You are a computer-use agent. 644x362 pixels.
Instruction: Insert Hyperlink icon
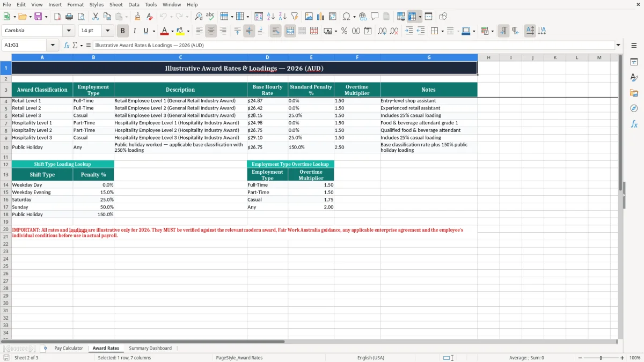(363, 17)
